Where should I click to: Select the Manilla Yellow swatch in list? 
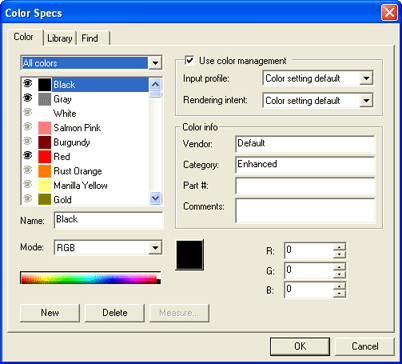click(44, 185)
